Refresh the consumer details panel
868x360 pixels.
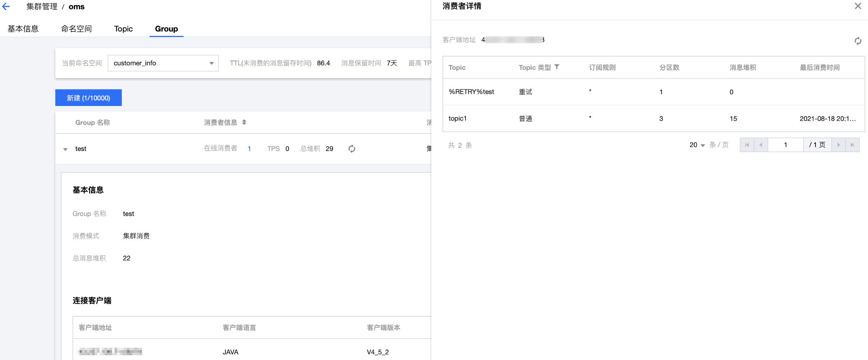click(857, 41)
